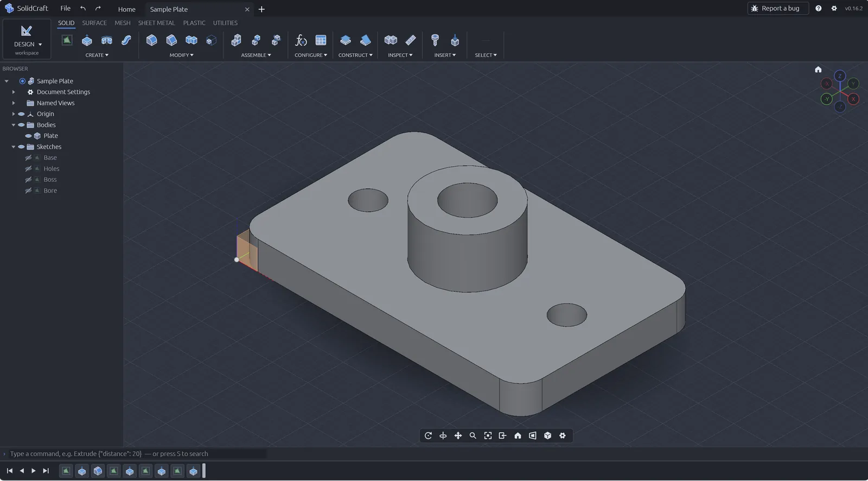Open the CREATE dropdown menu

97,55
